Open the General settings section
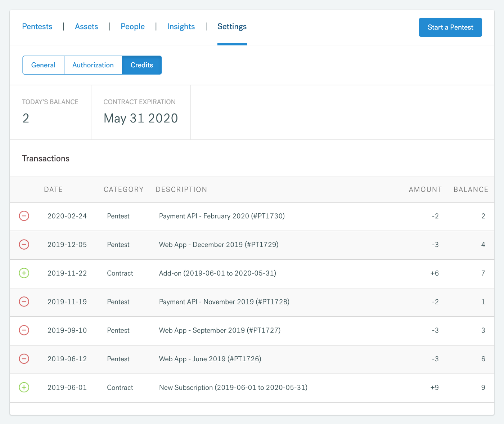Viewport: 504px width, 424px height. (x=43, y=65)
